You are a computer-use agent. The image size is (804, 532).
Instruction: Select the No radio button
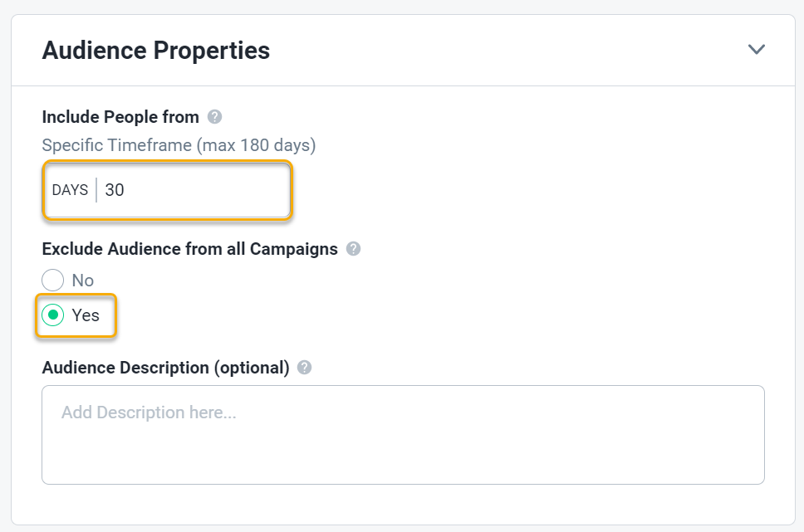point(53,281)
